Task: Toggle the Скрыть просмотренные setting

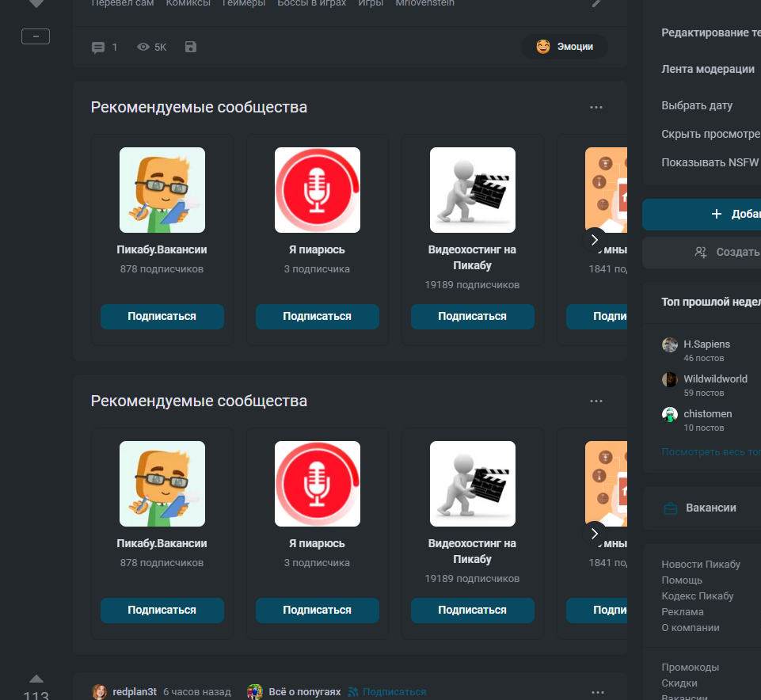Action: tap(710, 134)
